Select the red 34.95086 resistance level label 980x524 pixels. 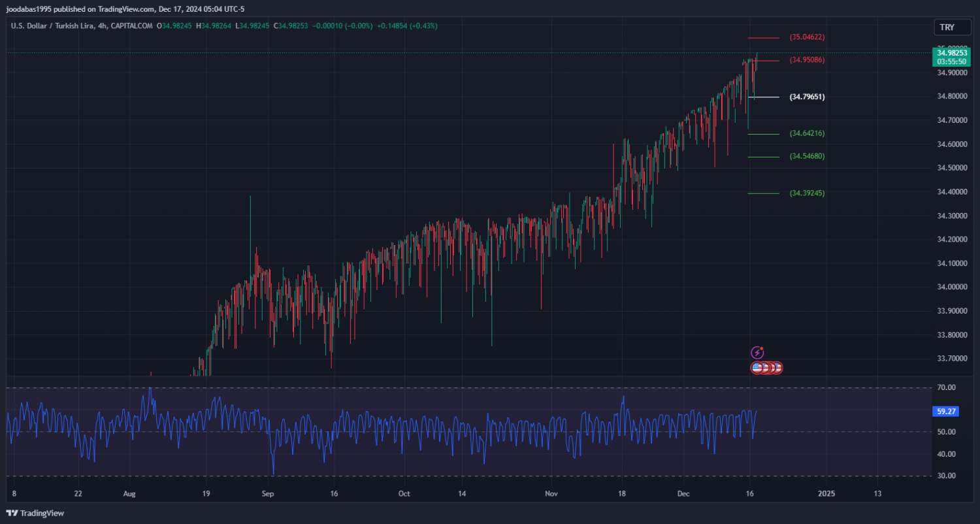point(807,60)
